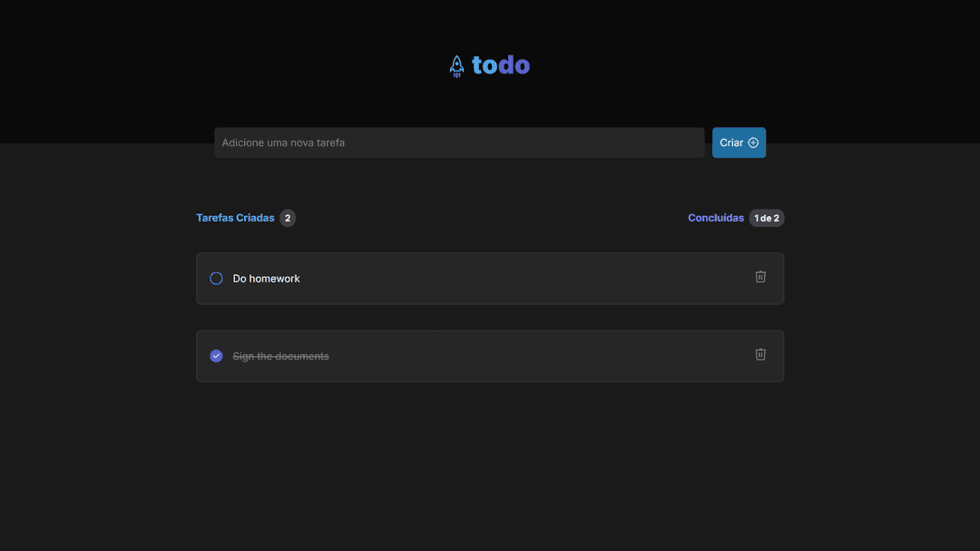This screenshot has height=551, width=980.
Task: Select the strikethrough "Sign the documents" text
Action: (x=280, y=355)
